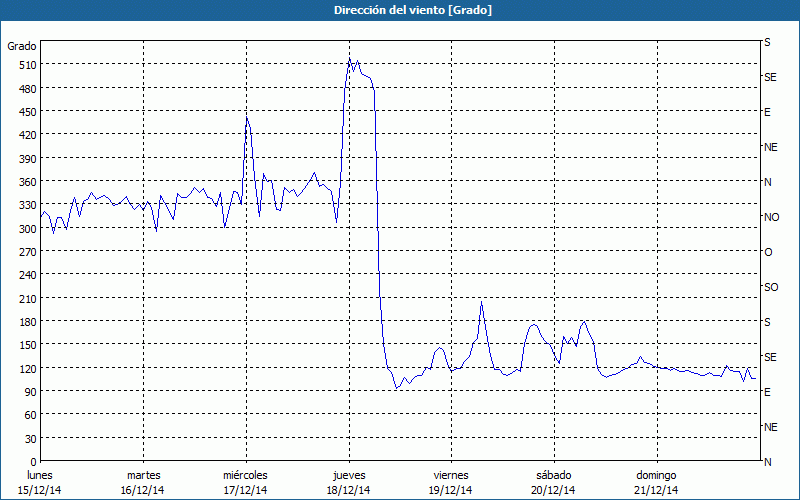Click the "miércoles" day label
This screenshot has width=800, height=500.
tap(245, 474)
